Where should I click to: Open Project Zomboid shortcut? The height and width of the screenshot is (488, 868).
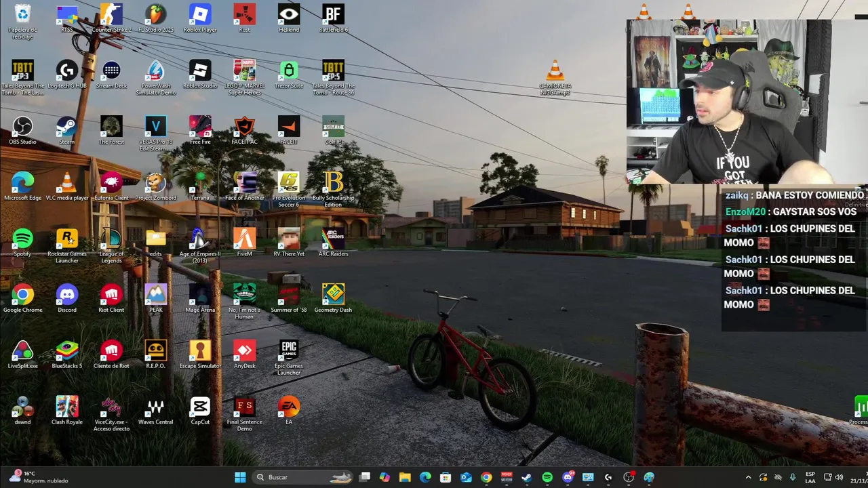(155, 187)
